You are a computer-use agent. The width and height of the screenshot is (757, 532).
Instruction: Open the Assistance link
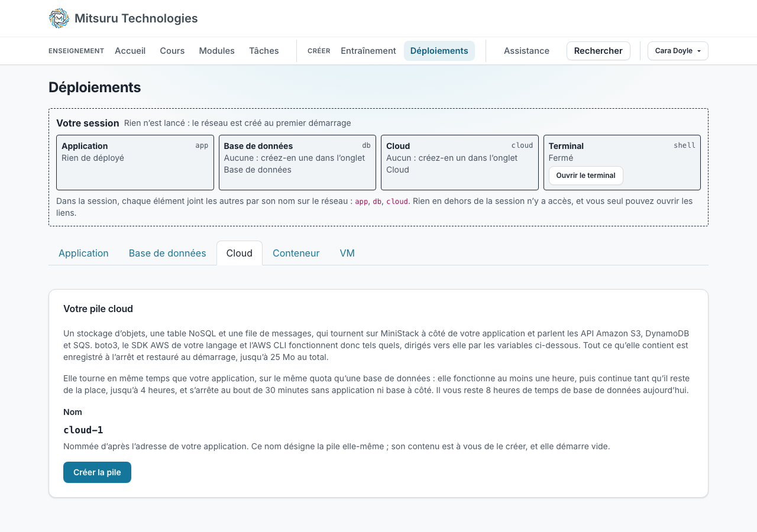pos(526,51)
